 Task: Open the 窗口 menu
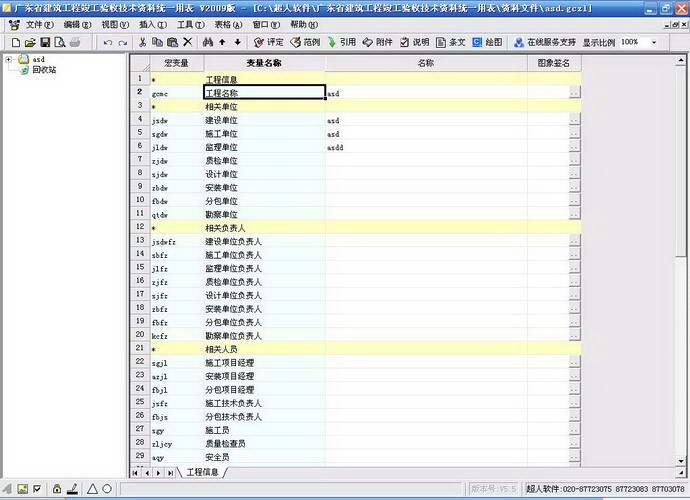pyautogui.click(x=266, y=25)
